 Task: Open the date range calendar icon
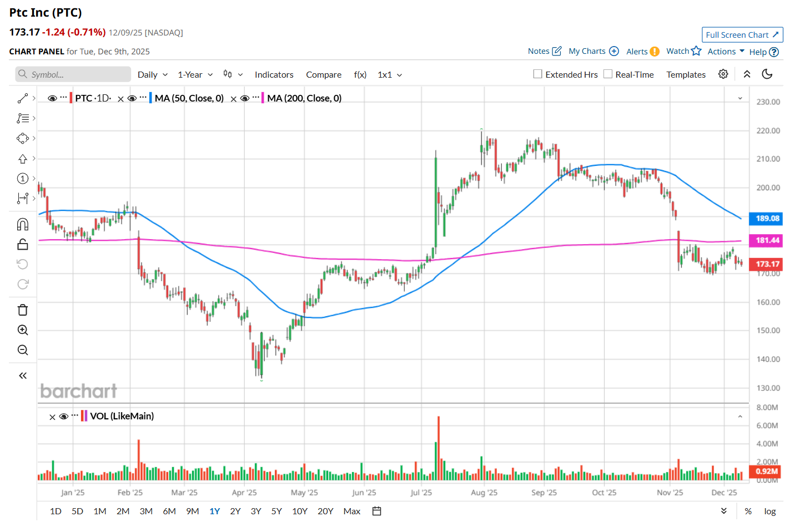click(377, 511)
